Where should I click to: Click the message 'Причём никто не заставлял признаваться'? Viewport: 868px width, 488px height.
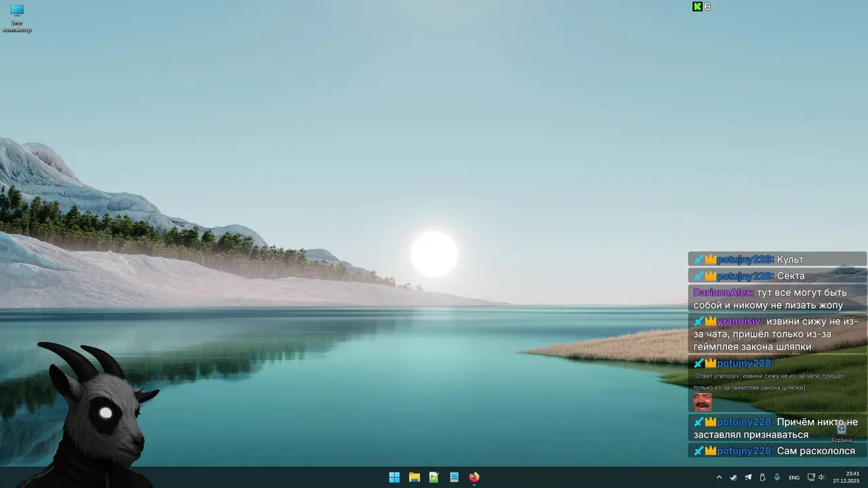pos(776,428)
